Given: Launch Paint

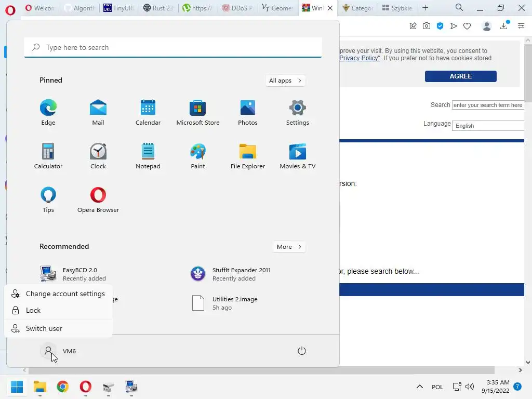Looking at the screenshot, I should (198, 156).
